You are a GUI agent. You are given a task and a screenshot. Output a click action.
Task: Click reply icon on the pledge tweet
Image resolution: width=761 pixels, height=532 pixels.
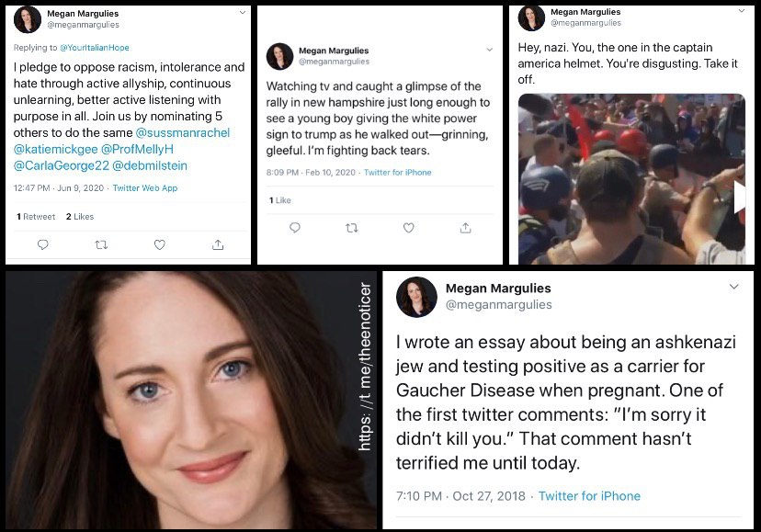[x=42, y=244]
